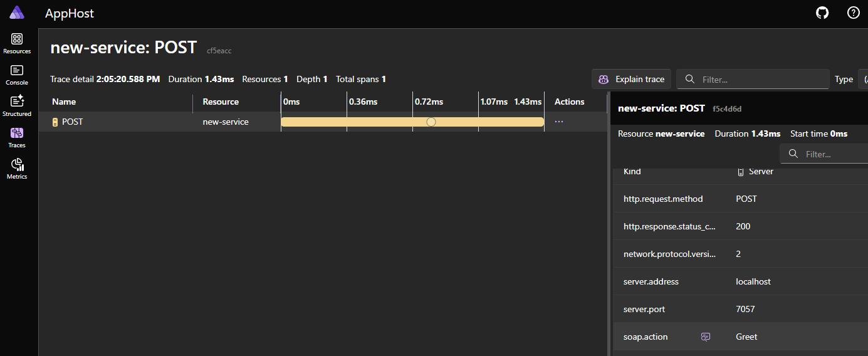Click the Aspire logo icon

point(17,13)
